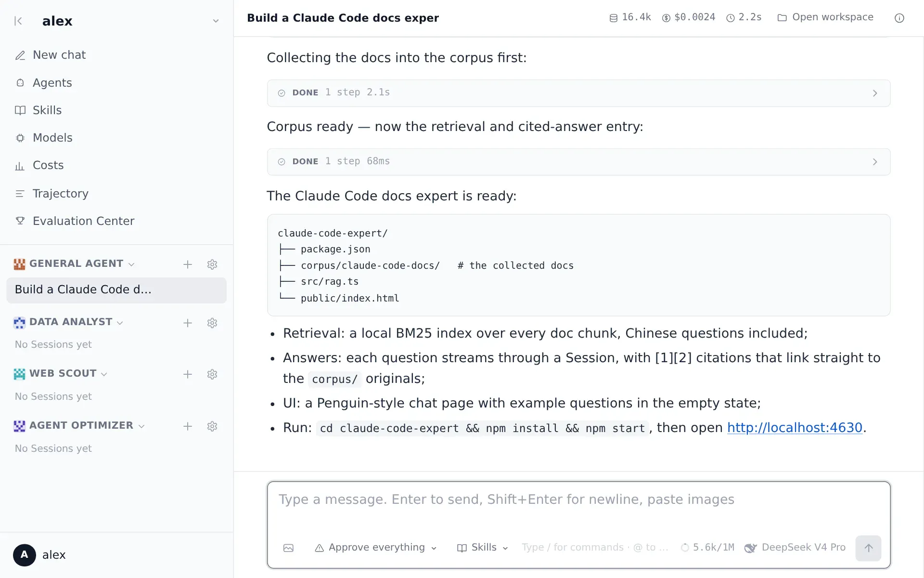Click the attach image icon
The width and height of the screenshot is (924, 578).
click(x=288, y=548)
